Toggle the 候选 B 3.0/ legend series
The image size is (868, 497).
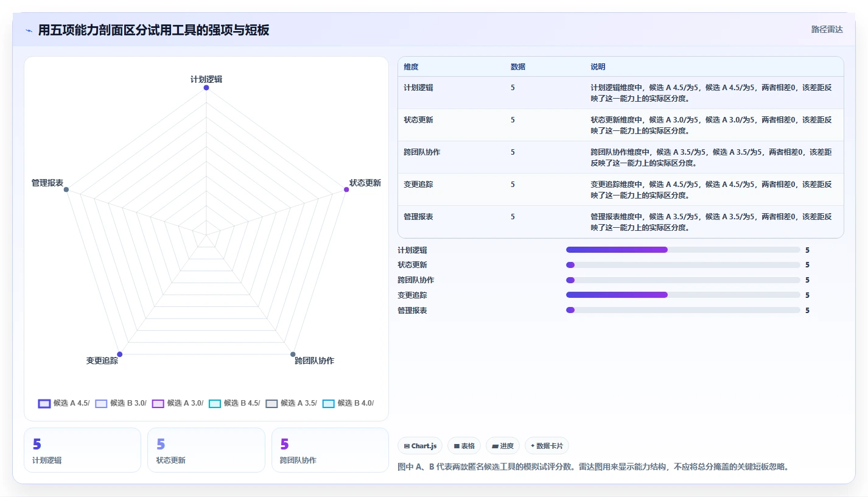(x=121, y=403)
